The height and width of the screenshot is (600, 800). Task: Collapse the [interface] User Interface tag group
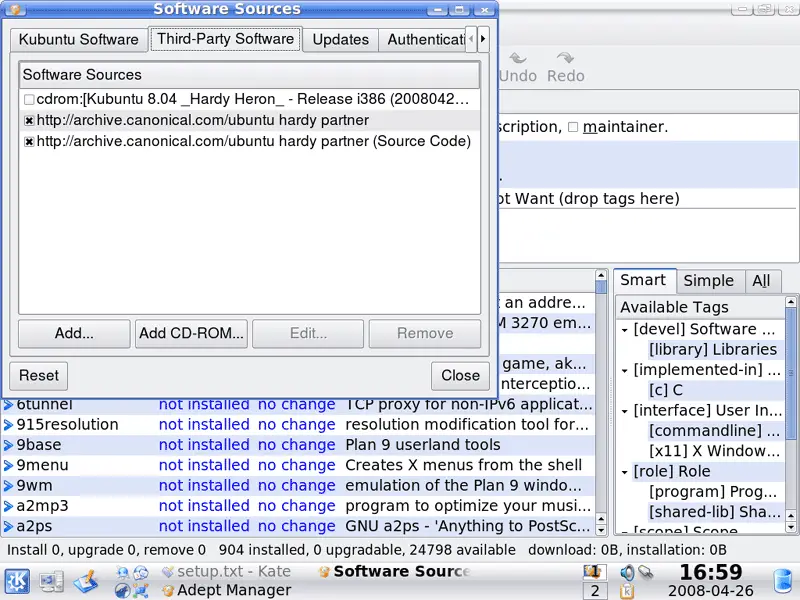(624, 411)
